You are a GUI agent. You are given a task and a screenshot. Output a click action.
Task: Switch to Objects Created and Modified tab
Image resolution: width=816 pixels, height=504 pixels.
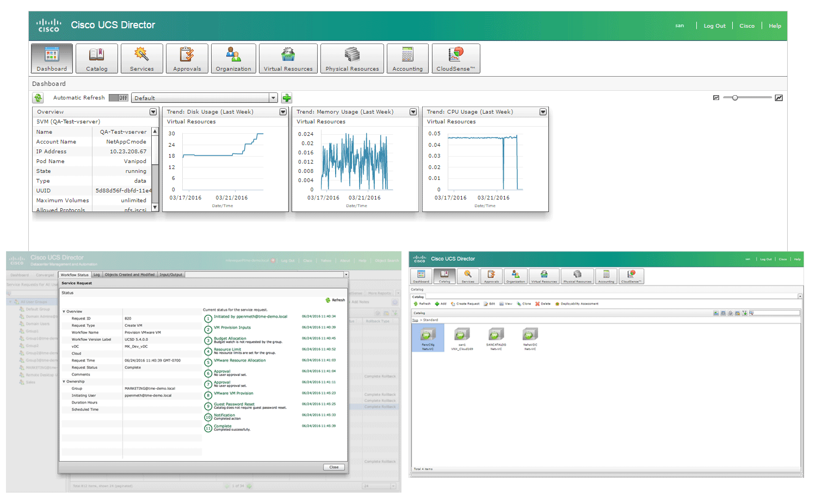coord(130,275)
